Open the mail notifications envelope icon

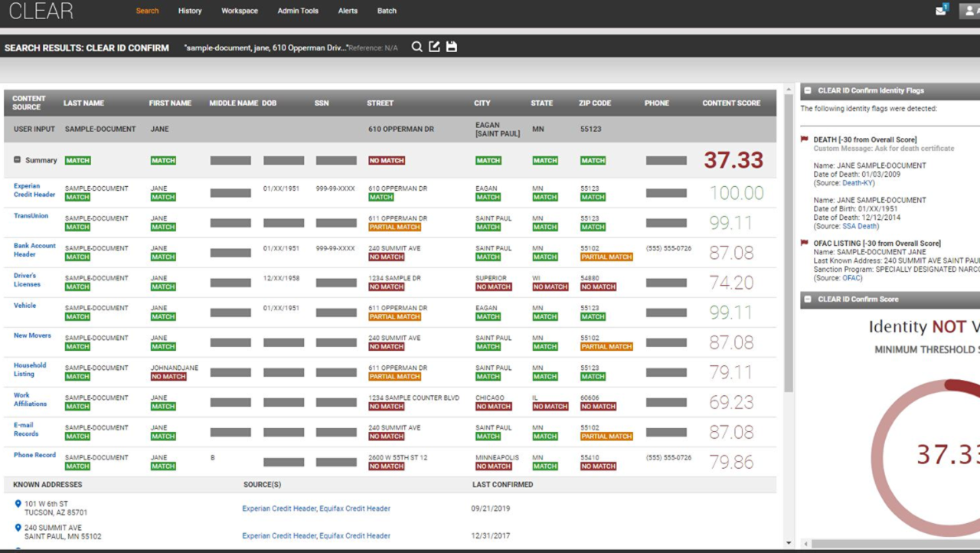pos(941,11)
